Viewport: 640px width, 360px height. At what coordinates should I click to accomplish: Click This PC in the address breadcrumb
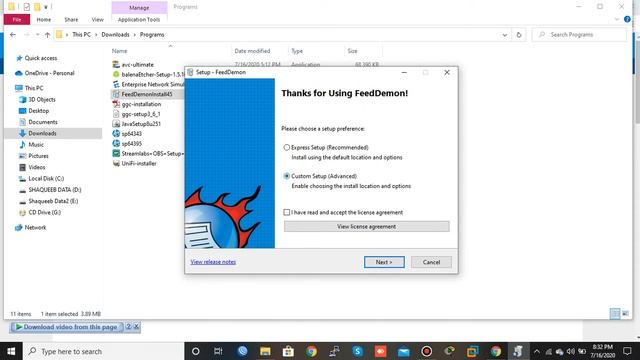[x=82, y=35]
